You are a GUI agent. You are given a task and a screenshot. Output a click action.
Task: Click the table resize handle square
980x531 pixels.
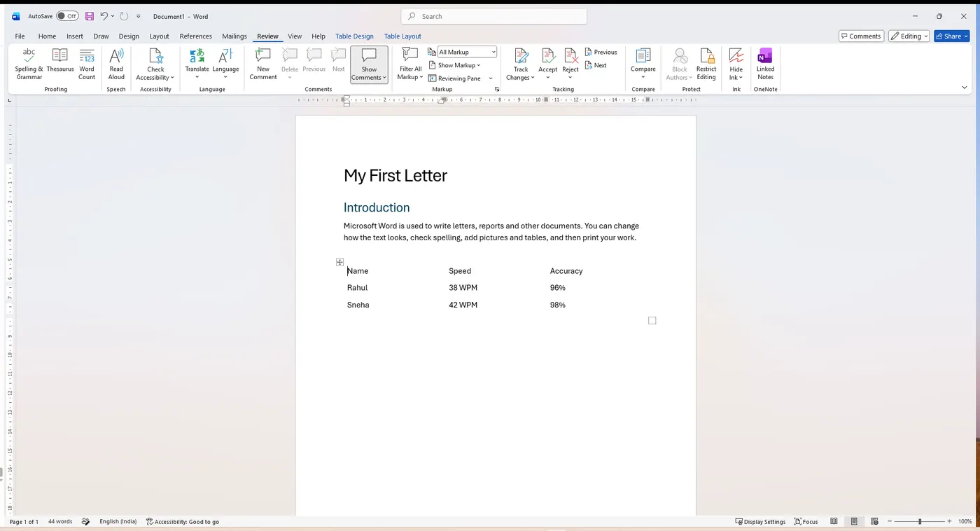[x=652, y=321]
